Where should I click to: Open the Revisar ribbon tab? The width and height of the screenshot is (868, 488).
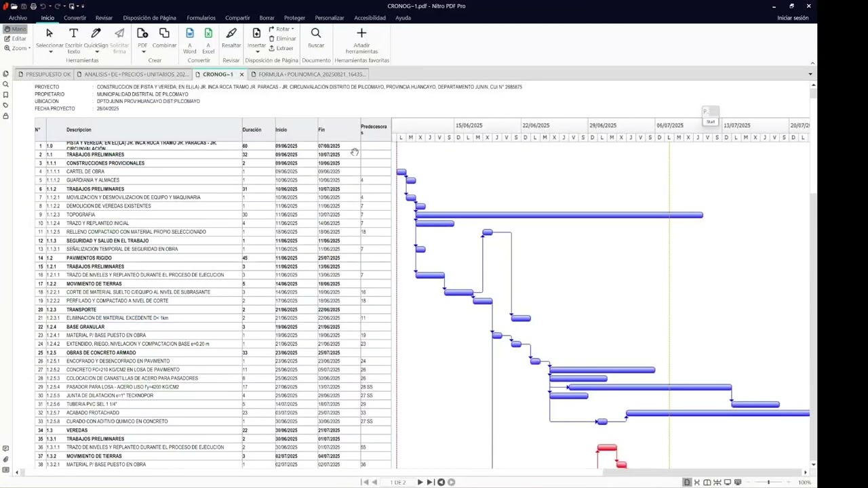(104, 18)
